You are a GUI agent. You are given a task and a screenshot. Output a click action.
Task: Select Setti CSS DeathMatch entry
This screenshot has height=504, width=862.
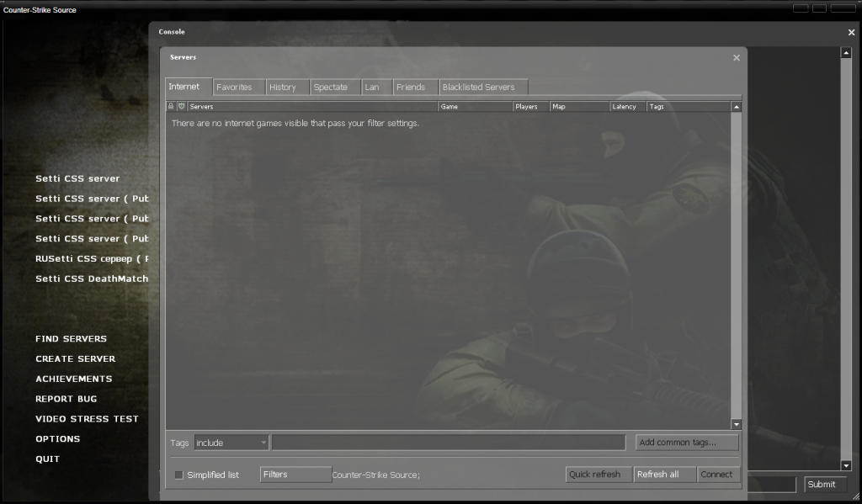point(92,279)
